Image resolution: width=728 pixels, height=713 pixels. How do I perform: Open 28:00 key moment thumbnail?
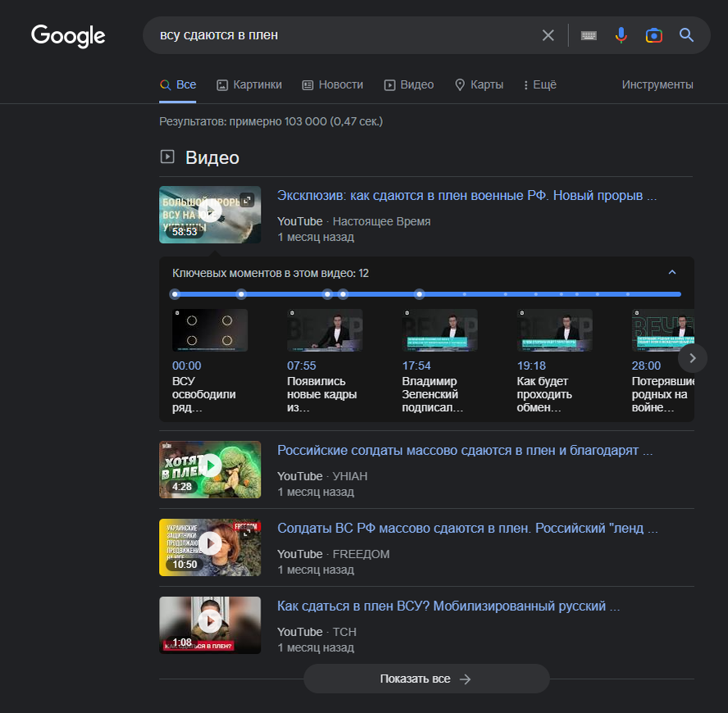click(x=663, y=330)
